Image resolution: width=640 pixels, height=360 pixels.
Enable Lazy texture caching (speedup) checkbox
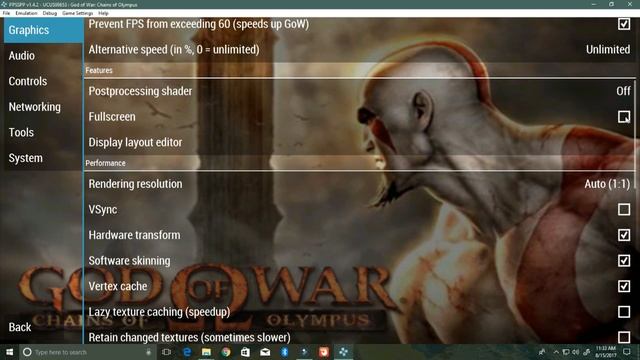624,312
